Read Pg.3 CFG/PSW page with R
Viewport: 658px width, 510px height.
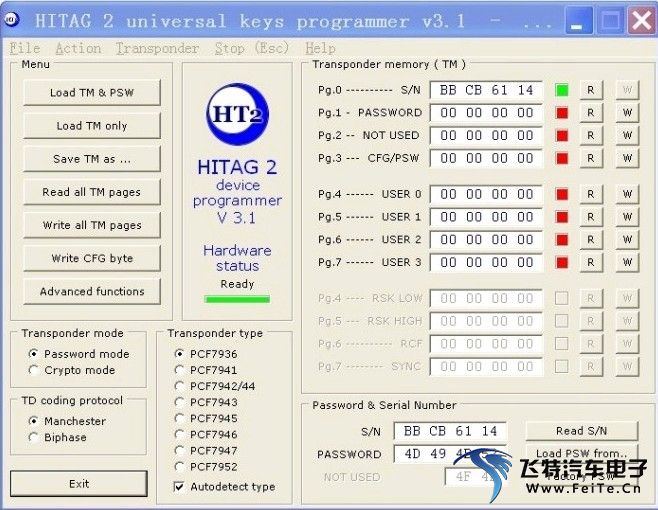pyautogui.click(x=590, y=158)
